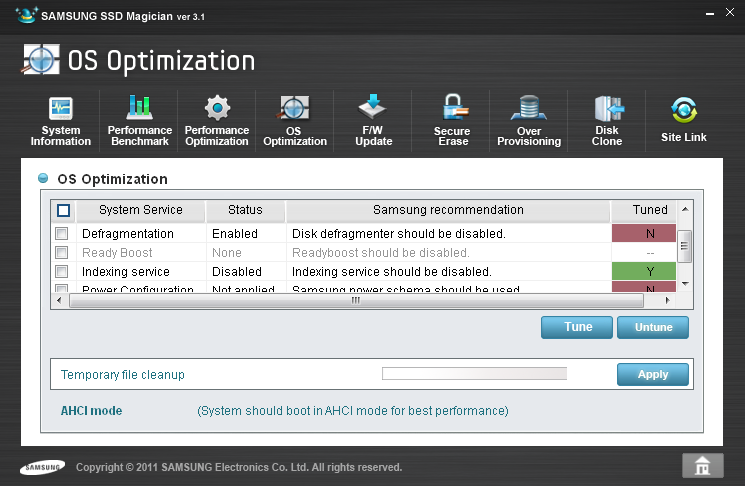
Task: Click the Temporary file cleanup label
Action: point(123,375)
